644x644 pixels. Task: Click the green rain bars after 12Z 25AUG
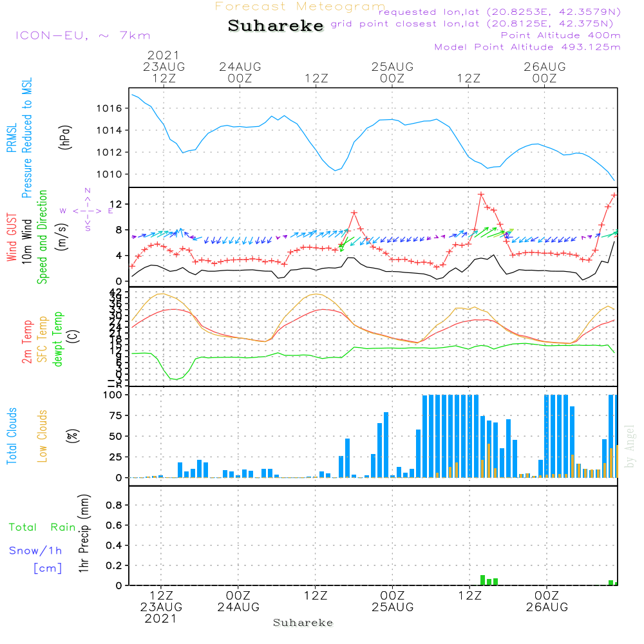click(489, 580)
